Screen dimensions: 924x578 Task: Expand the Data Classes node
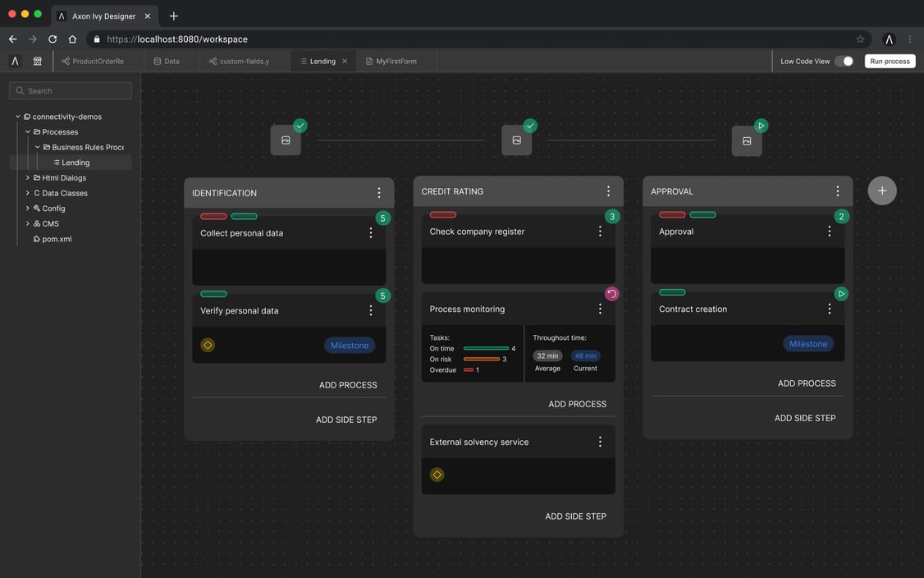(x=28, y=193)
